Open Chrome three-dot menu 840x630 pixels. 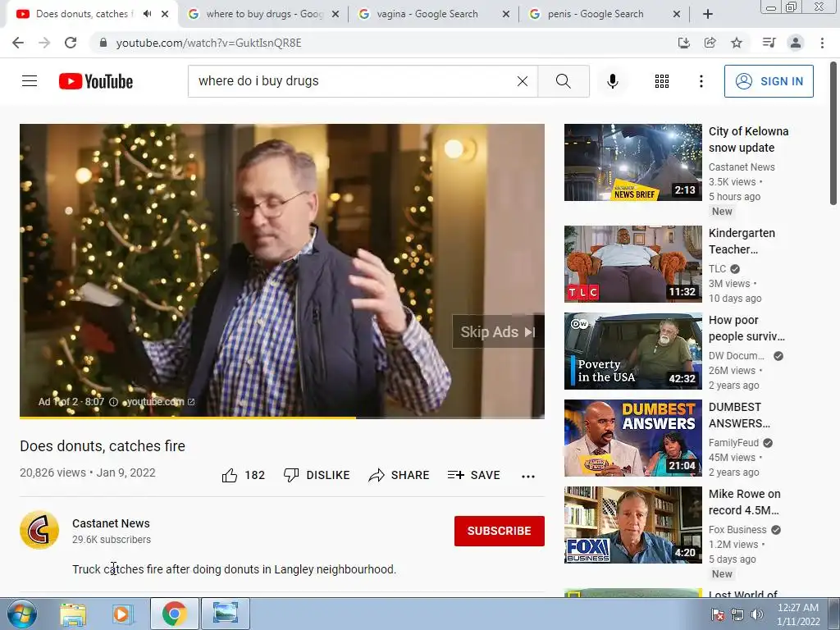[x=822, y=43]
